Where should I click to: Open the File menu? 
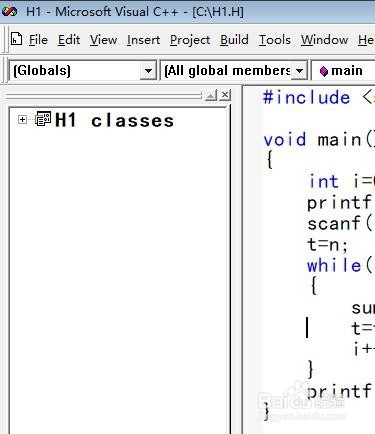click(x=38, y=40)
